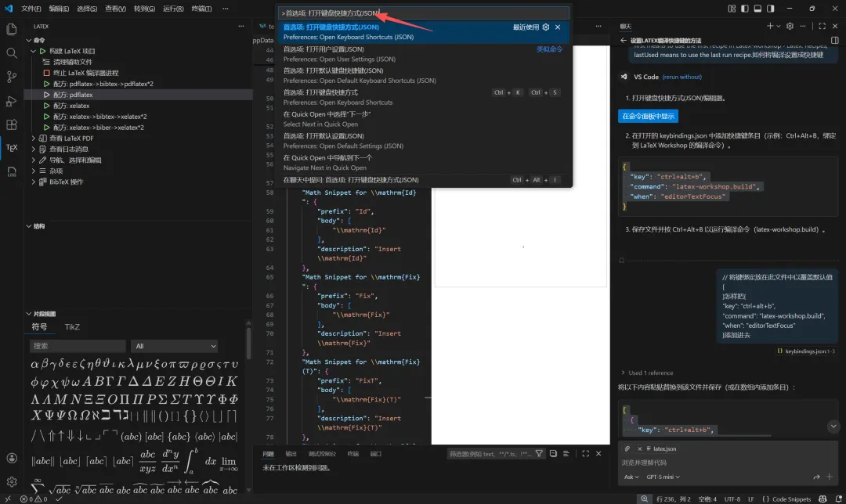The width and height of the screenshot is (846, 504).
Task: Toggle the primary sidebar layout button
Action: point(745,9)
